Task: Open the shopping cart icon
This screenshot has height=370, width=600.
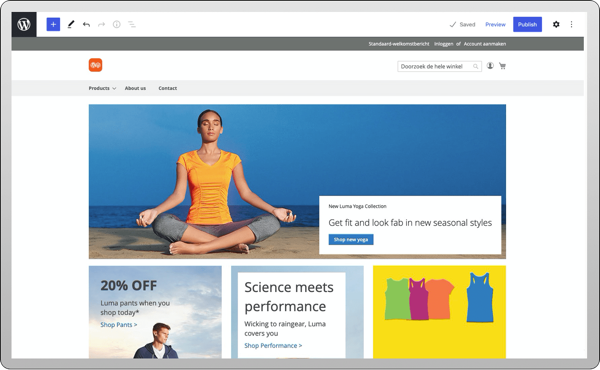Action: pos(502,66)
